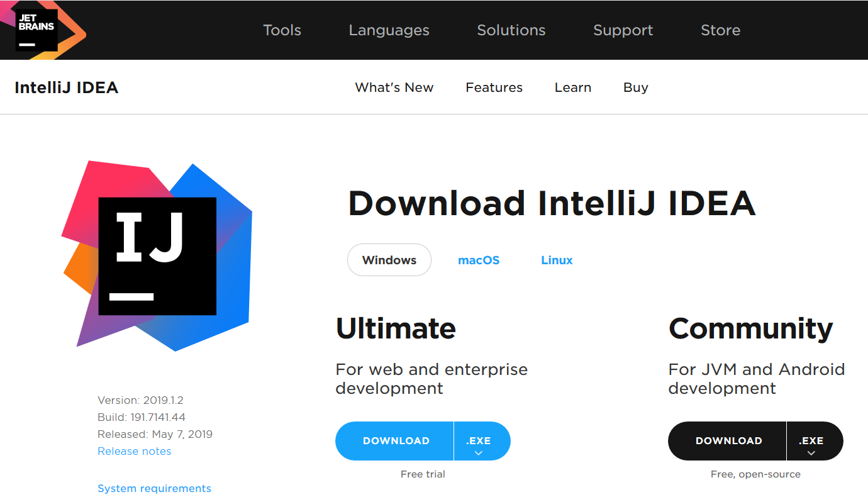Click the For web and enterprise development text

point(431,379)
